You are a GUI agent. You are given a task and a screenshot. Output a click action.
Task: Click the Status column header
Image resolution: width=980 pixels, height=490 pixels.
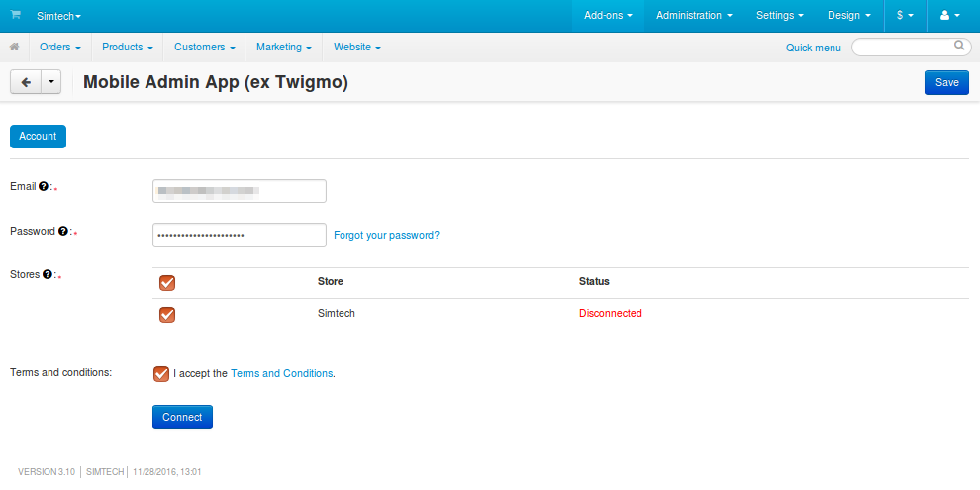coord(594,281)
